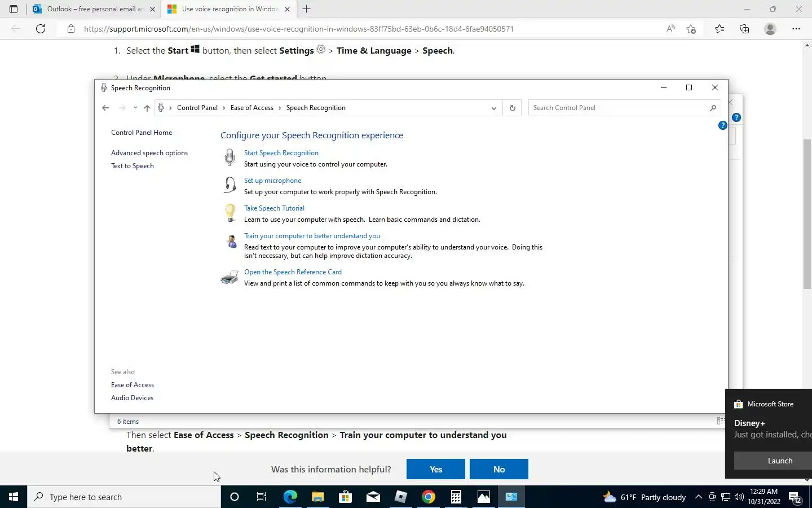The image size is (812, 508).
Task: Click the microphone icon beside Start Speech Recognition
Action: [230, 157]
